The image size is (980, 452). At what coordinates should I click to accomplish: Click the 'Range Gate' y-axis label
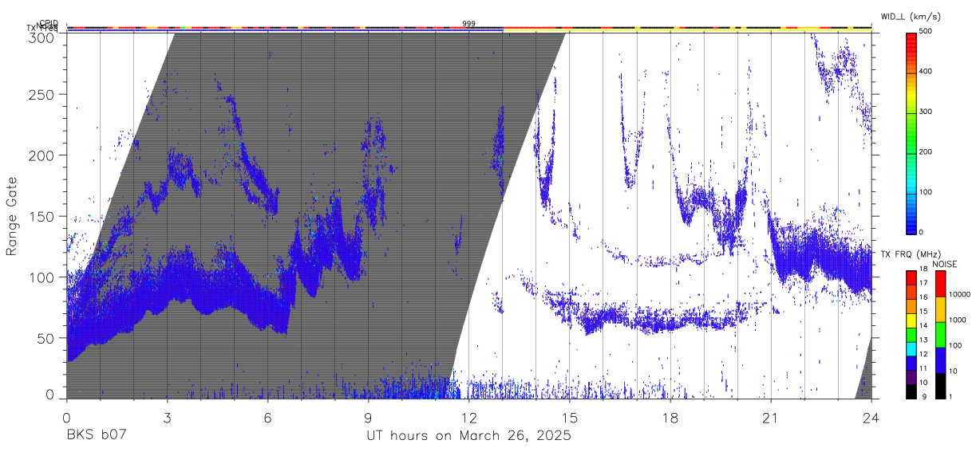pos(12,216)
